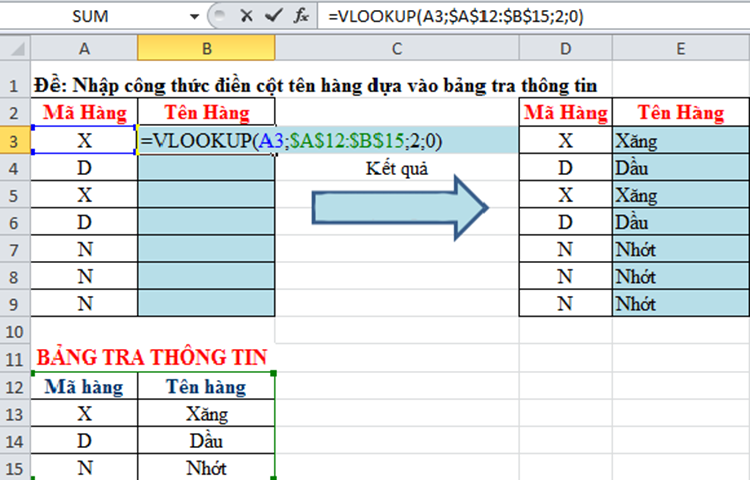Screen dimensions: 750x480
Task: Select the "Mã hàng" header in cell A12
Action: (x=85, y=386)
